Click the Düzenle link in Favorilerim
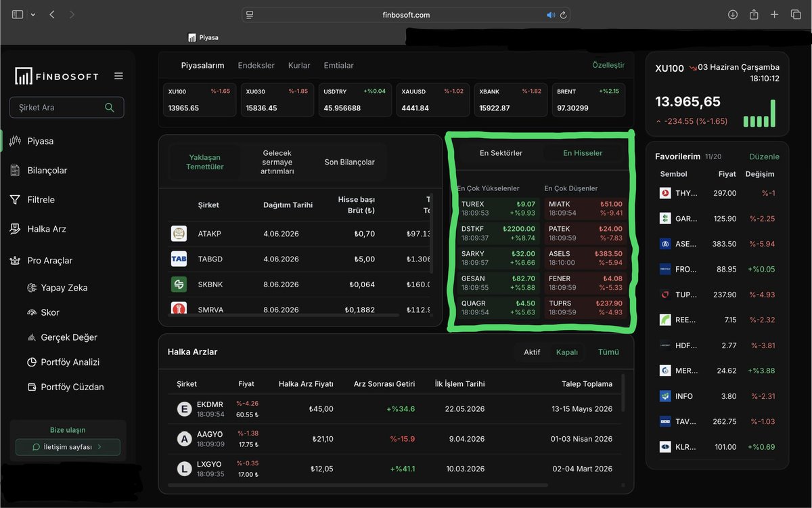 (x=764, y=156)
